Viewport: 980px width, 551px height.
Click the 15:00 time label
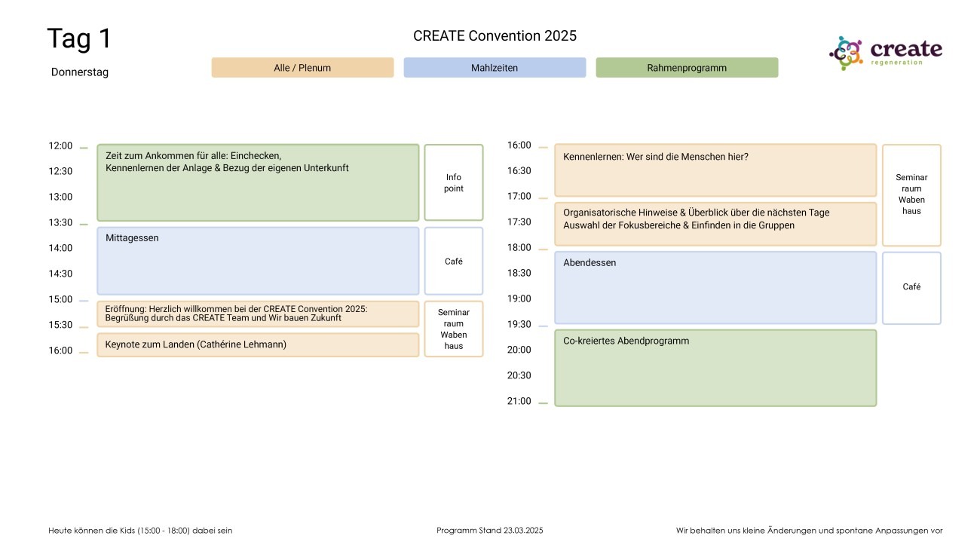60,299
